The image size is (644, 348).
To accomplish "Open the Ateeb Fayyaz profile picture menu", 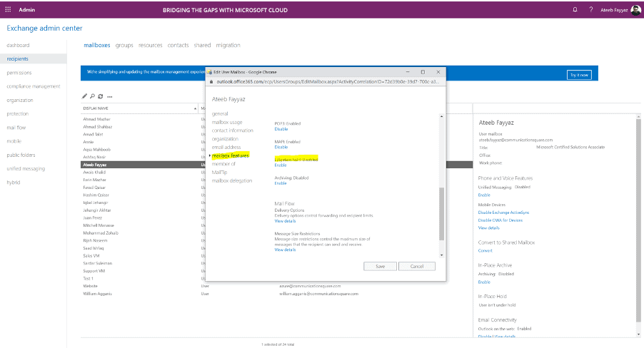I will pos(635,10).
